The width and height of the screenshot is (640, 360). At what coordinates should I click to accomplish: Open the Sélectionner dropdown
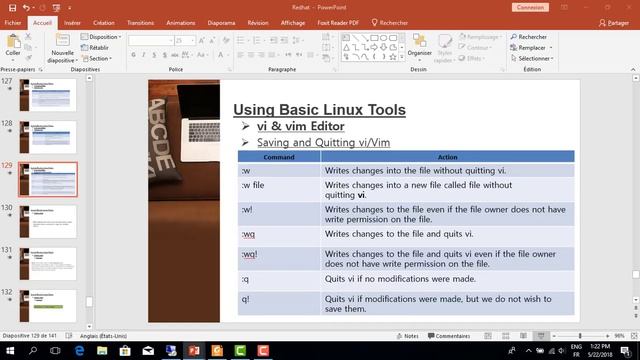(532, 58)
